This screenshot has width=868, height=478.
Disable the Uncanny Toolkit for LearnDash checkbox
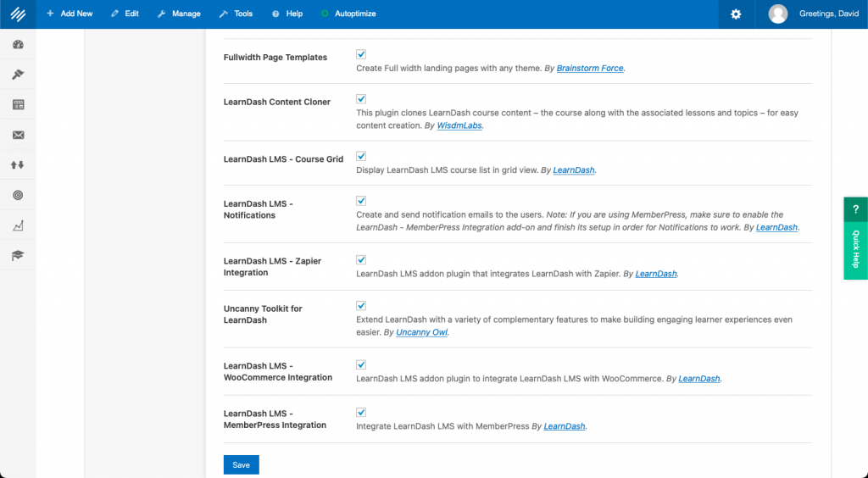point(361,305)
